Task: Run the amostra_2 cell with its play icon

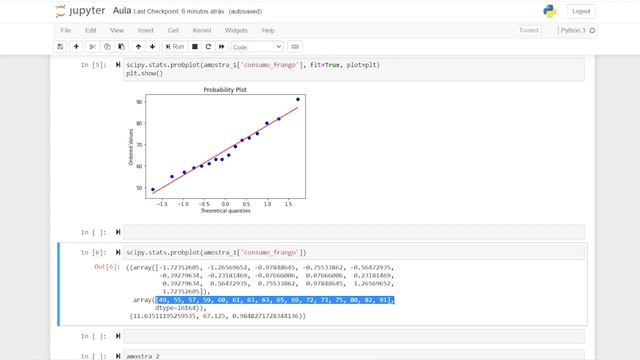Action: 118,356
